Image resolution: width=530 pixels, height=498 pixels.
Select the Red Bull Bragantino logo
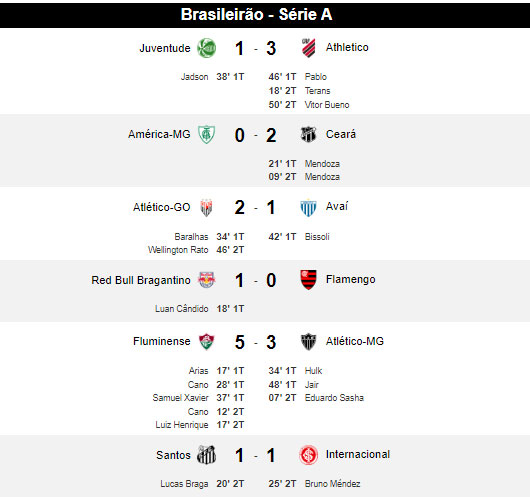click(206, 280)
